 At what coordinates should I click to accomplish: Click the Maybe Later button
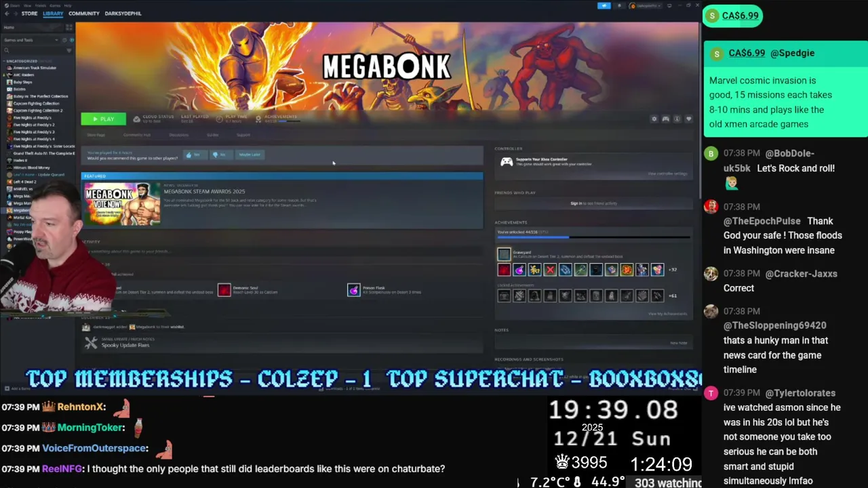pyautogui.click(x=248, y=155)
